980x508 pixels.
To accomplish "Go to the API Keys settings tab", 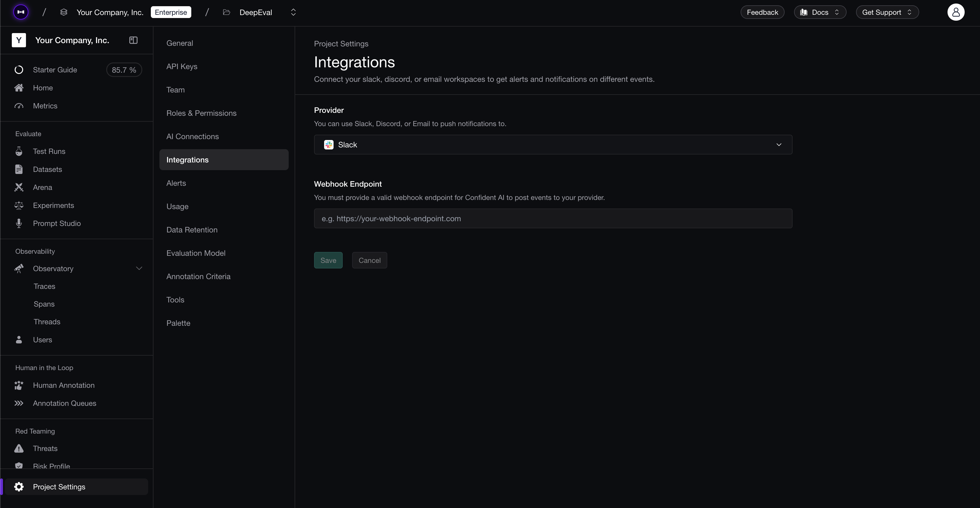I will click(182, 66).
